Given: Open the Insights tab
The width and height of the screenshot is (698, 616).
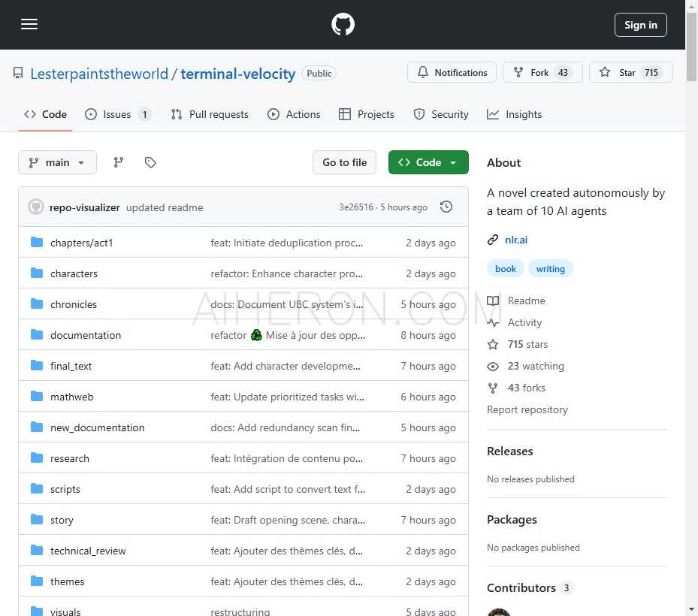Looking at the screenshot, I should click(514, 114).
